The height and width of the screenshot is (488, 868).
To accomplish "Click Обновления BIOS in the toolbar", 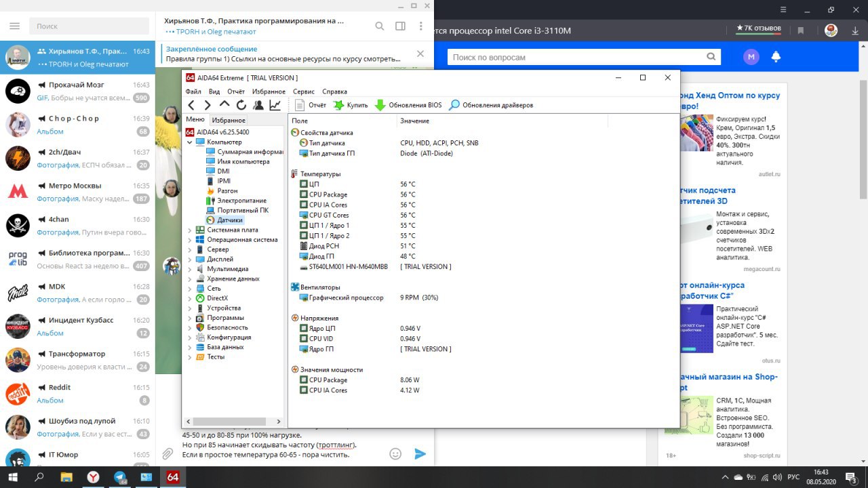I will [x=408, y=105].
